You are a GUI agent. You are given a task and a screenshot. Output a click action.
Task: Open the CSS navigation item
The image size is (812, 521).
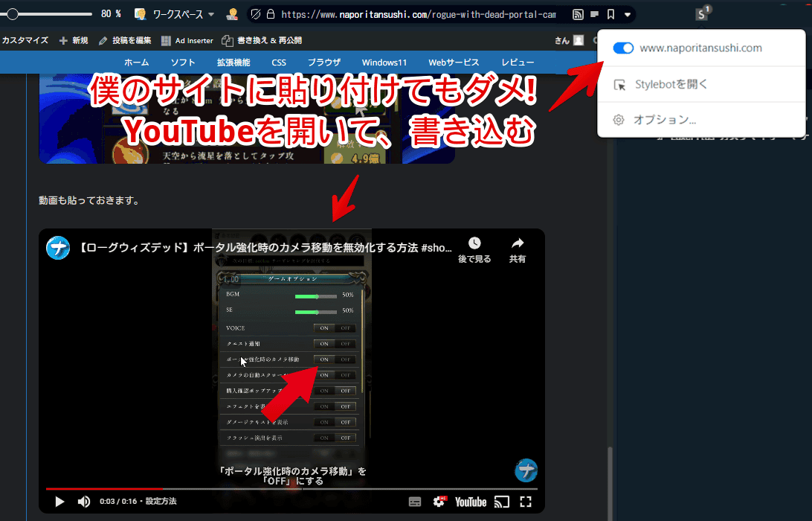(279, 63)
